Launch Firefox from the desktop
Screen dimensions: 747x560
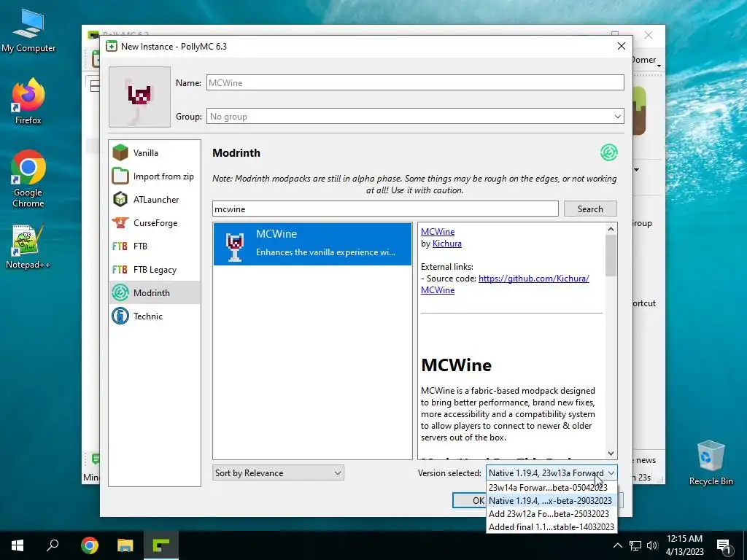point(28,101)
